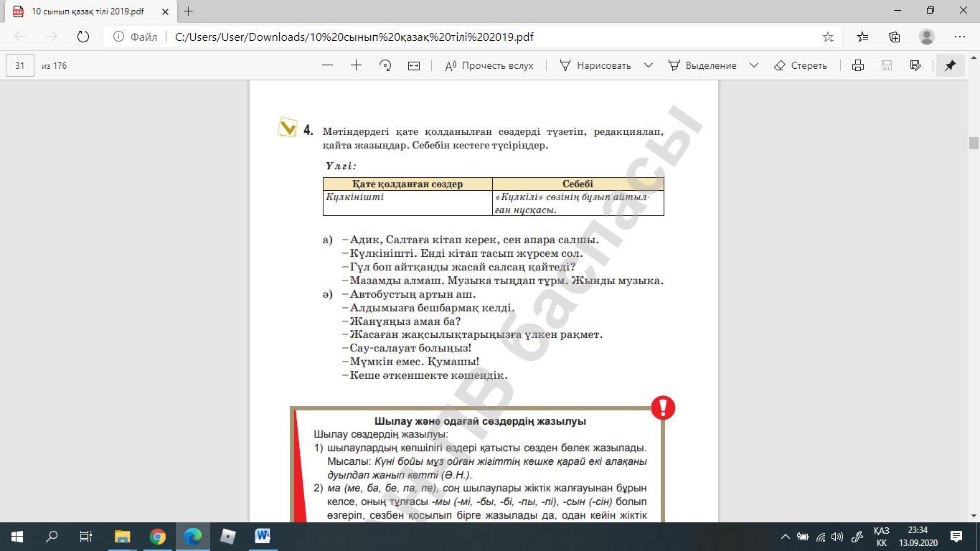Click the 'Сау-салауат болыңыз!' line
Image resolution: width=980 pixels, height=551 pixels.
[x=407, y=348]
